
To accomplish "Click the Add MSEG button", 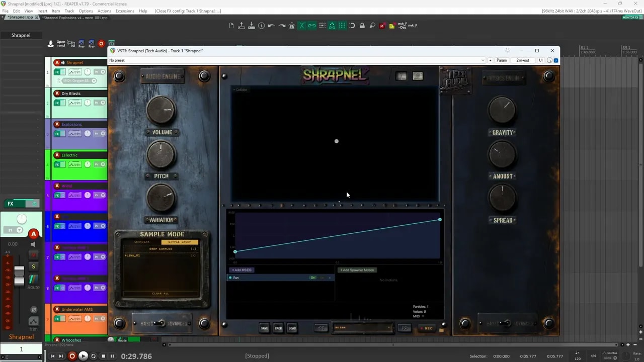I will pyautogui.click(x=242, y=270).
